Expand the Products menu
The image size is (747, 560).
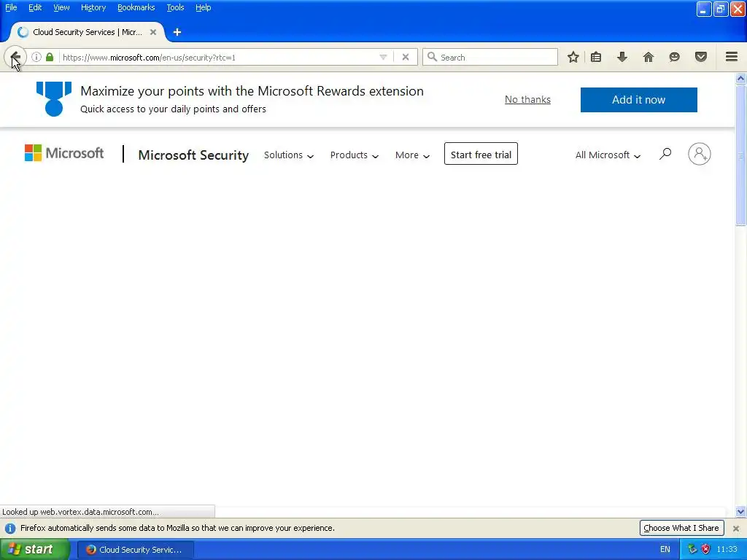point(355,155)
